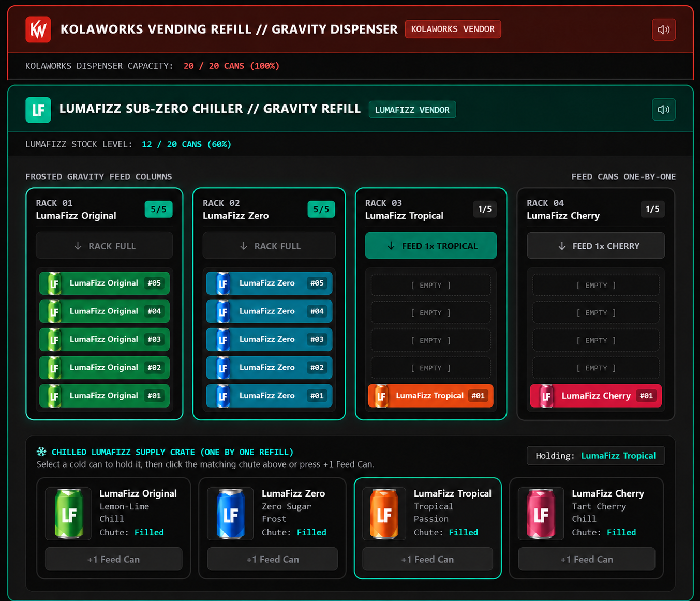The height and width of the screenshot is (601, 700).
Task: Click top empty slot in Rack 03
Action: (x=431, y=285)
